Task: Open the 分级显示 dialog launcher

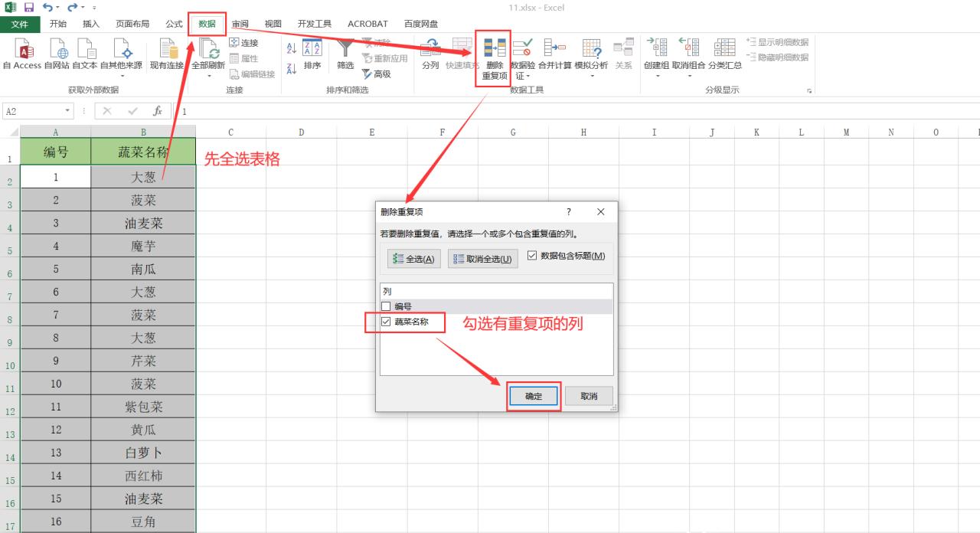Action: tap(810, 90)
